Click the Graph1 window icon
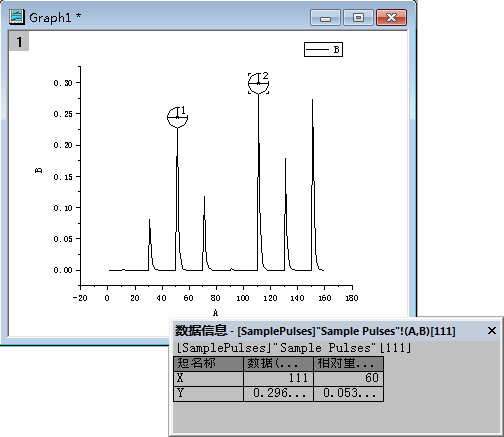The width and height of the screenshot is (504, 437). 17,17
